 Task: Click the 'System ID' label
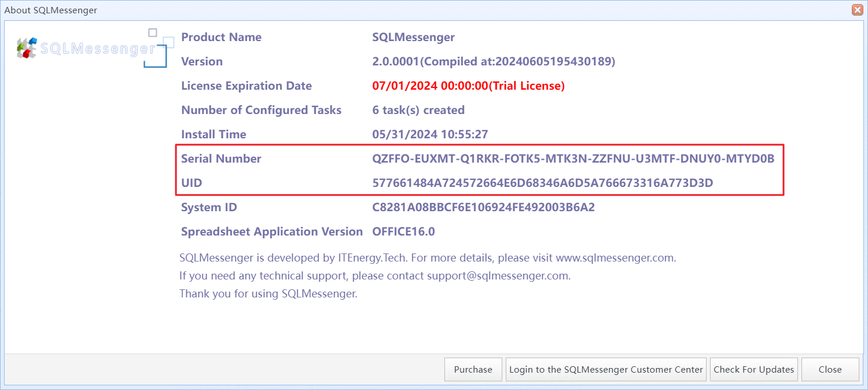(209, 207)
